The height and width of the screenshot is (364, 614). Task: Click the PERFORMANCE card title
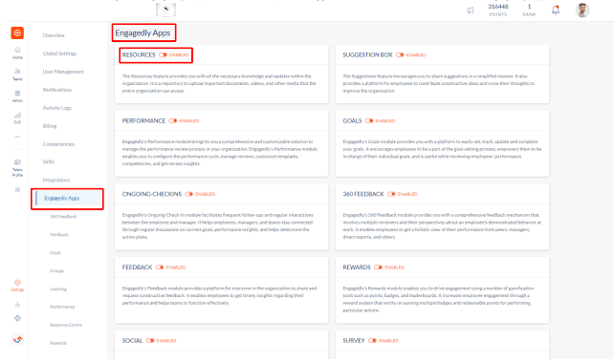coord(143,120)
